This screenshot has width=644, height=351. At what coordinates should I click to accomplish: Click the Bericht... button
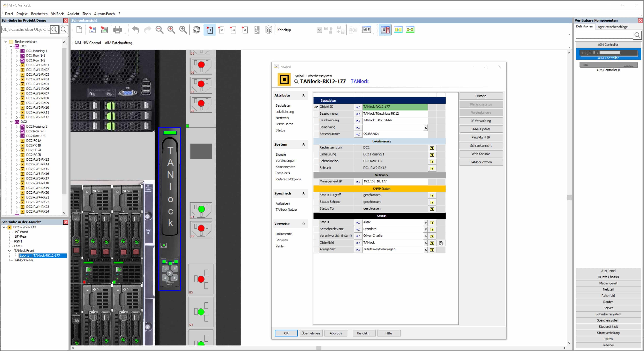364,333
